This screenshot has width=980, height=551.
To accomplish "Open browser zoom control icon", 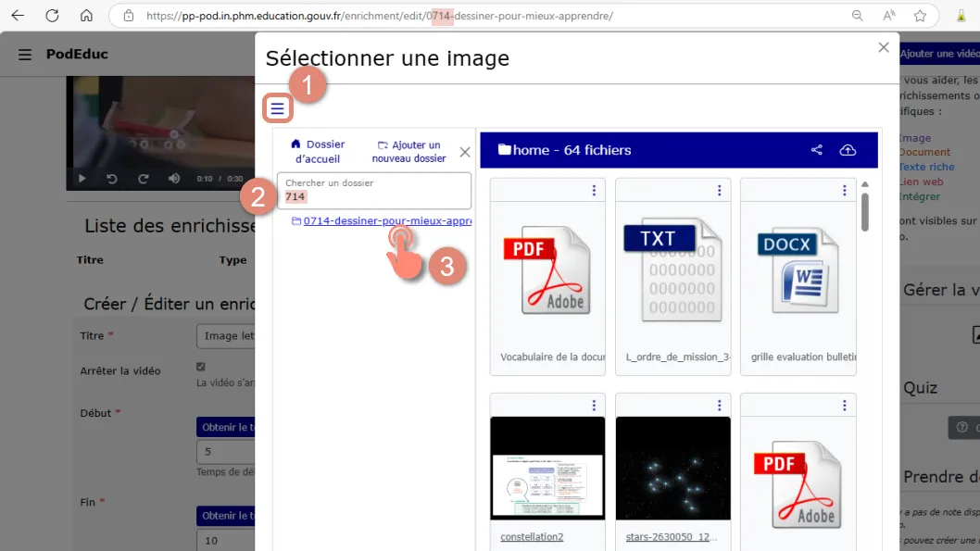I will click(858, 16).
